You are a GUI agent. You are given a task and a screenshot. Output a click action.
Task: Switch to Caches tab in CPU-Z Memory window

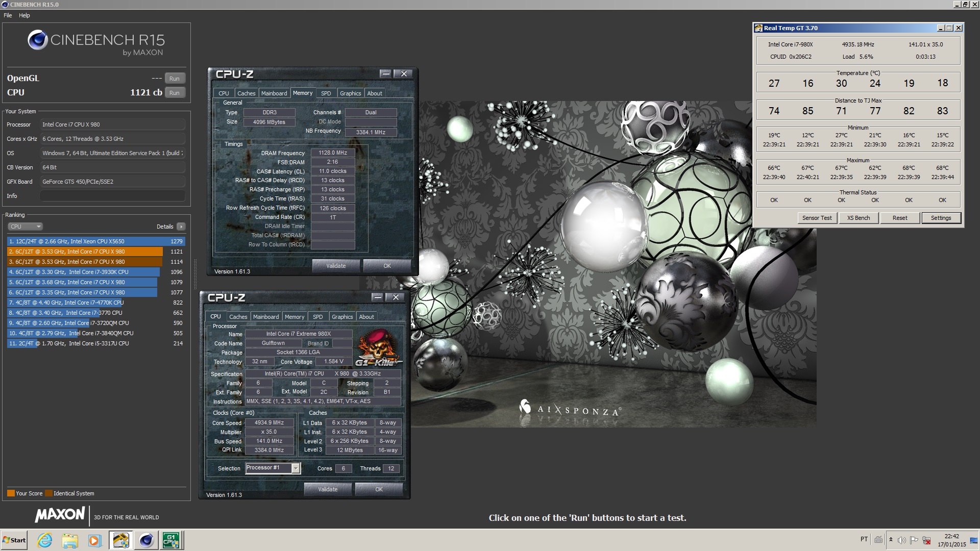click(x=246, y=93)
